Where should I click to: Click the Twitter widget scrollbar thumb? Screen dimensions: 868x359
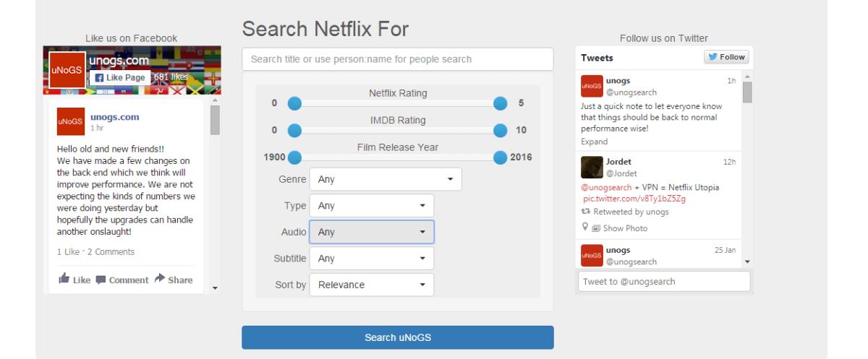pos(747,92)
